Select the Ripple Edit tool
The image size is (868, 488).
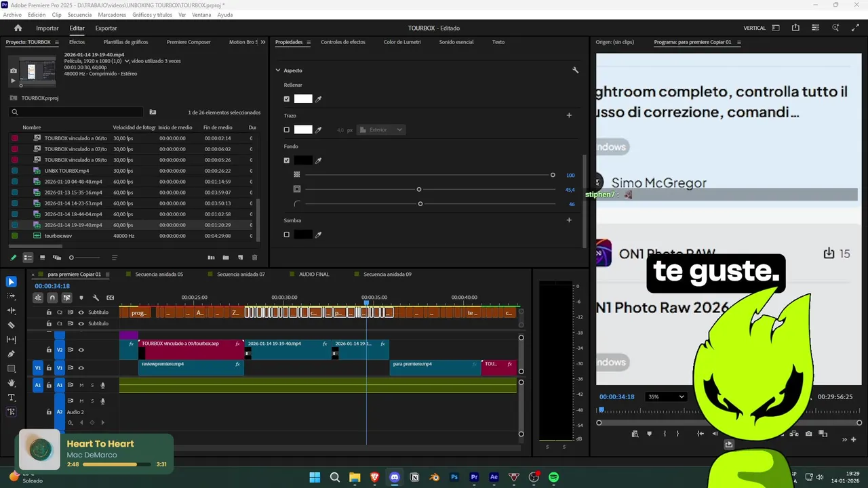11,310
